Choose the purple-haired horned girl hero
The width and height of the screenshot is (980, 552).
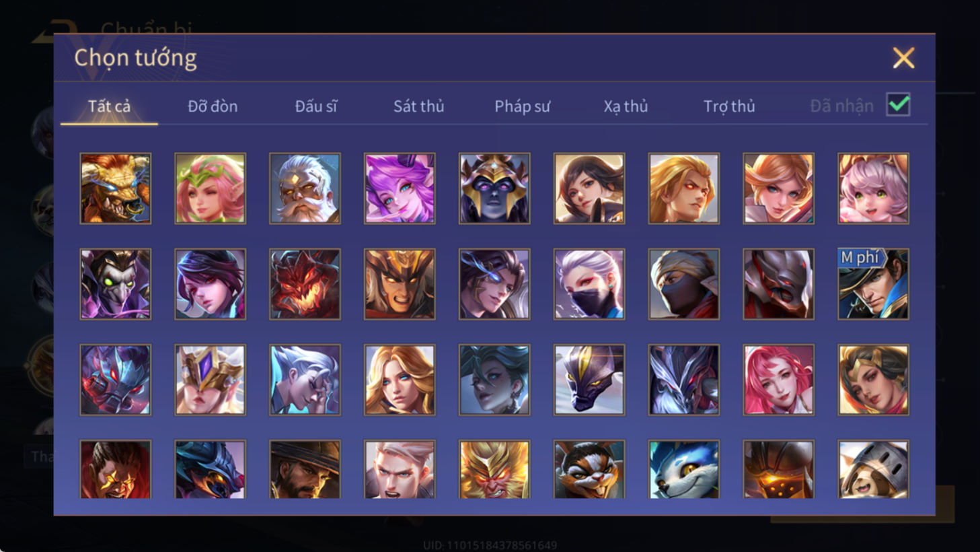[400, 188]
